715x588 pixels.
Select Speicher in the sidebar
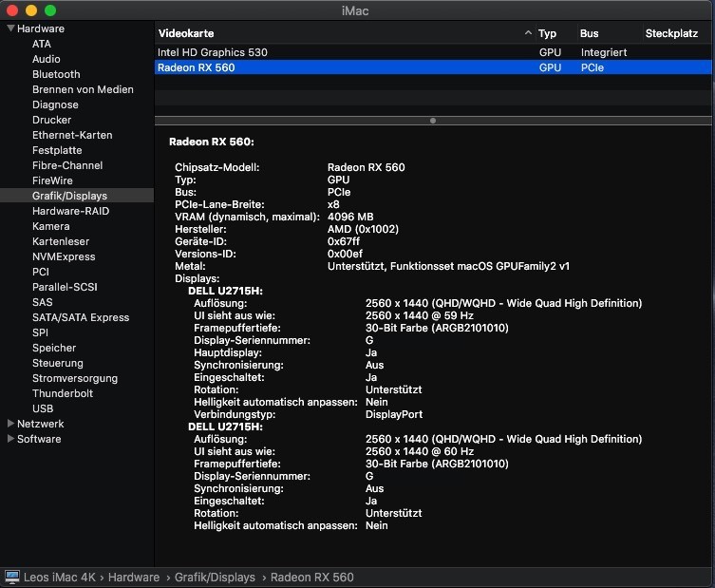point(54,348)
